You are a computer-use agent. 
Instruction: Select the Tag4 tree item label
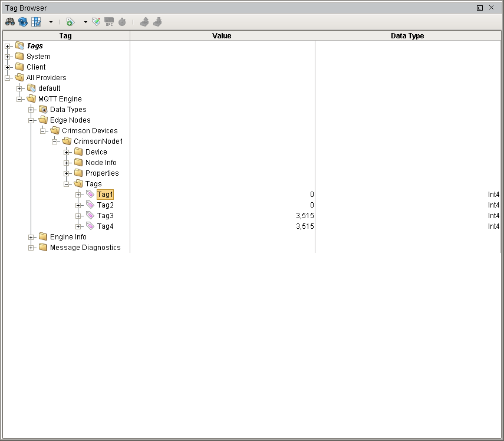[x=105, y=226]
